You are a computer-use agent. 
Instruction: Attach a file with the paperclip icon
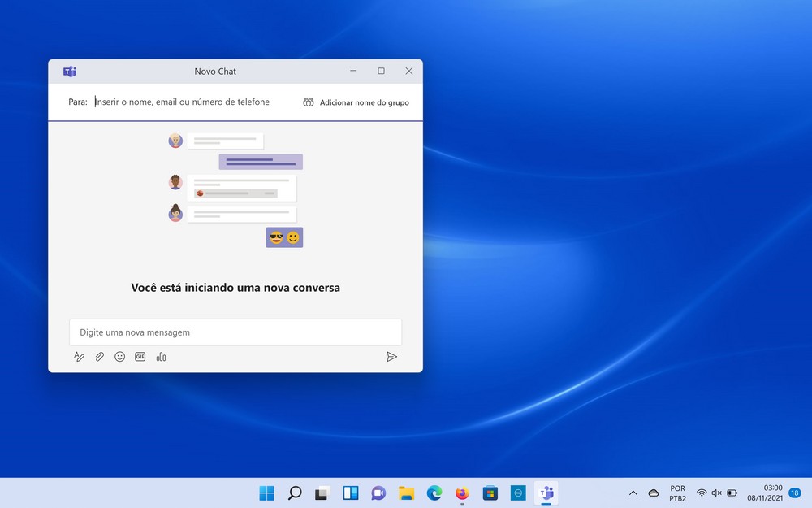[99, 357]
